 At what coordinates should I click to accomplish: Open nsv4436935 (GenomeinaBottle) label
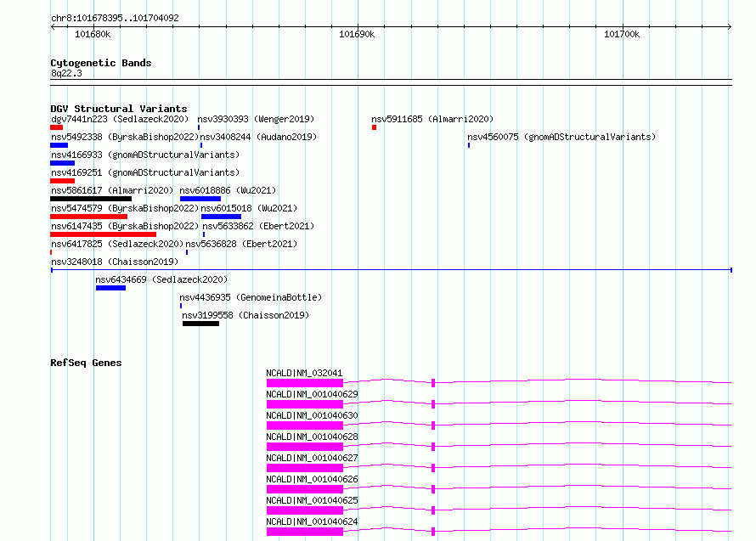click(251, 297)
